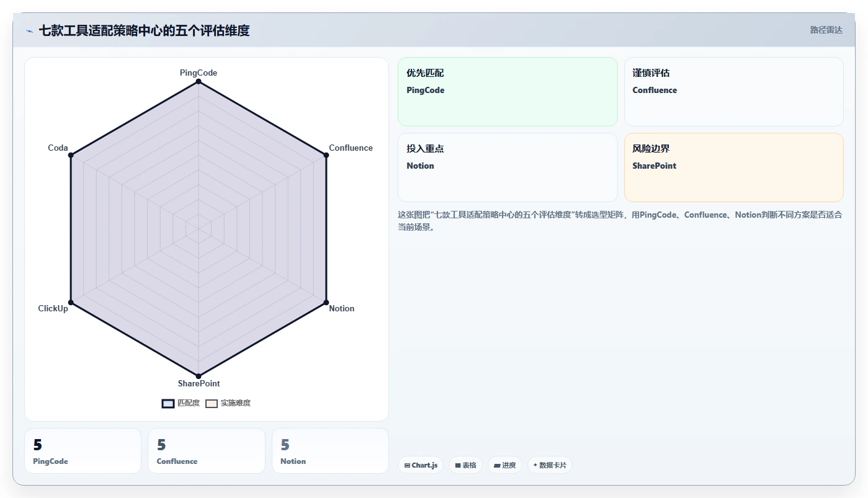Viewport: 868px width, 498px height.
Task: Click the 表格 tag chip
Action: point(465,465)
